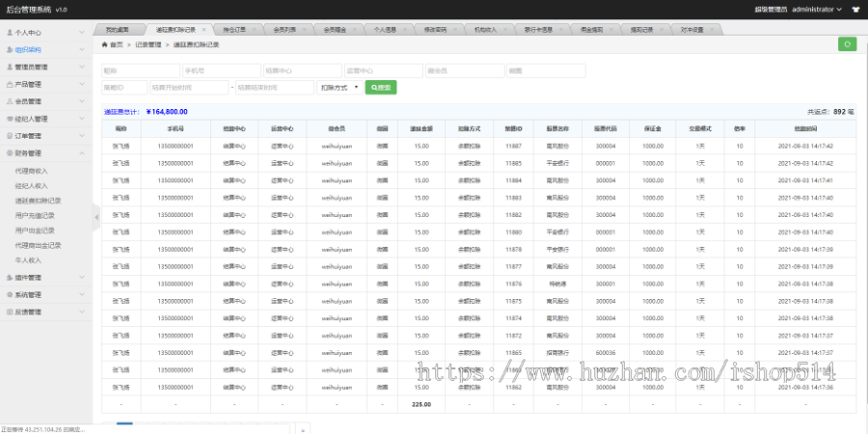Screen dimensions: 868x434
Task: Click the green refresh icon button
Action: click(x=847, y=44)
